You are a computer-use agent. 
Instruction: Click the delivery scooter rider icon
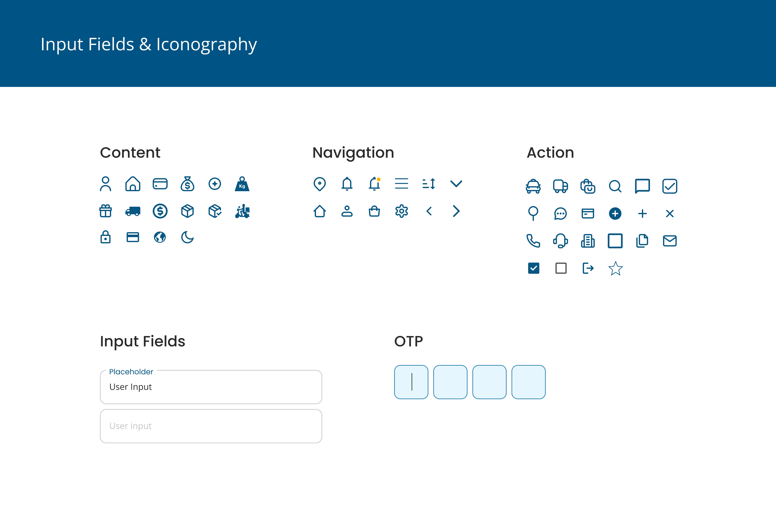pos(242,211)
